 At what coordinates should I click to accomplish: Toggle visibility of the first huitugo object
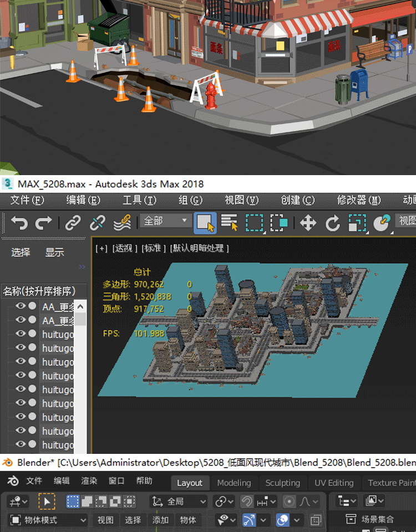[x=21, y=334]
